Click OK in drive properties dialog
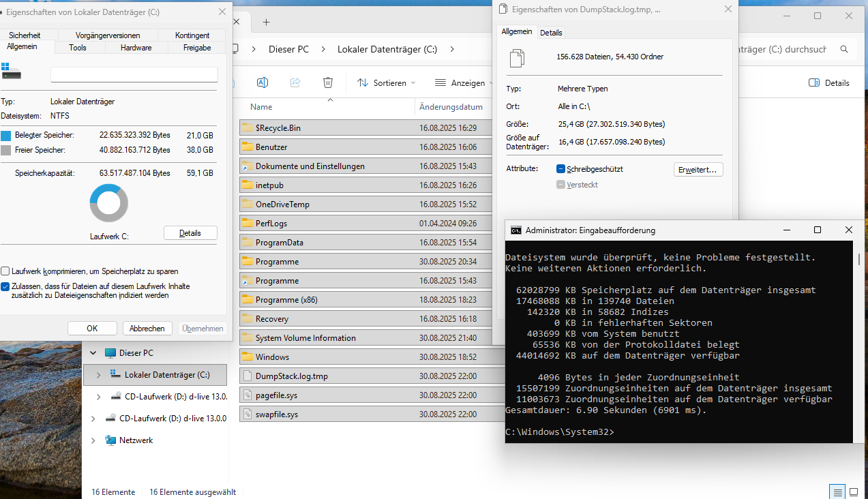The width and height of the screenshot is (868, 499). pos(92,329)
